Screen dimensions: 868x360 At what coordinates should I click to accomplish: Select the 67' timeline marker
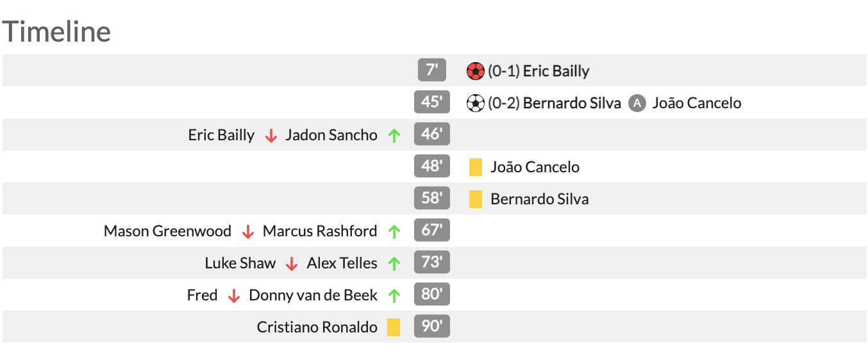(431, 231)
